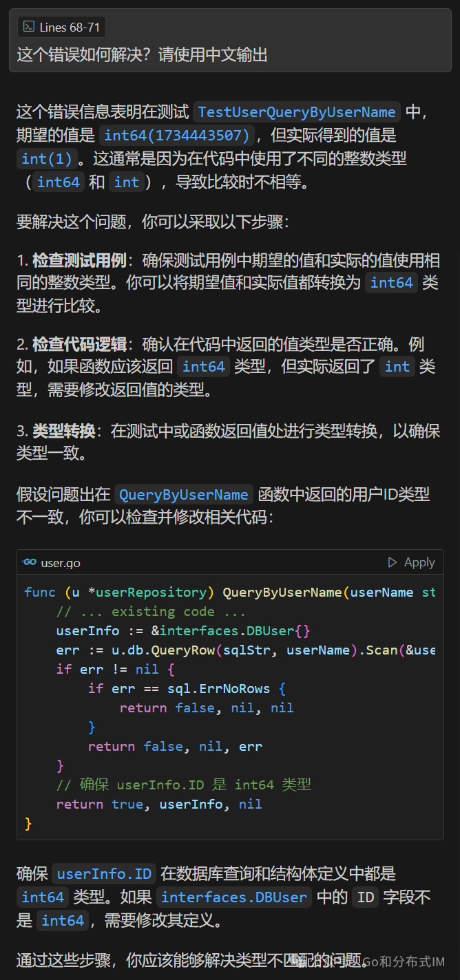460x980 pixels.
Task: Click the int chip in step two
Action: pos(397,367)
